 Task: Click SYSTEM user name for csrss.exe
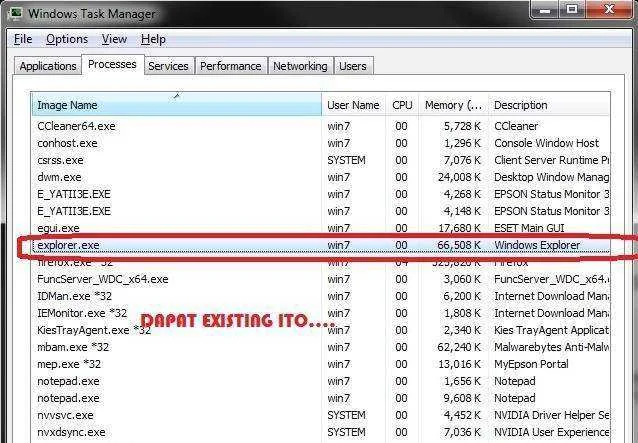pyautogui.click(x=346, y=160)
